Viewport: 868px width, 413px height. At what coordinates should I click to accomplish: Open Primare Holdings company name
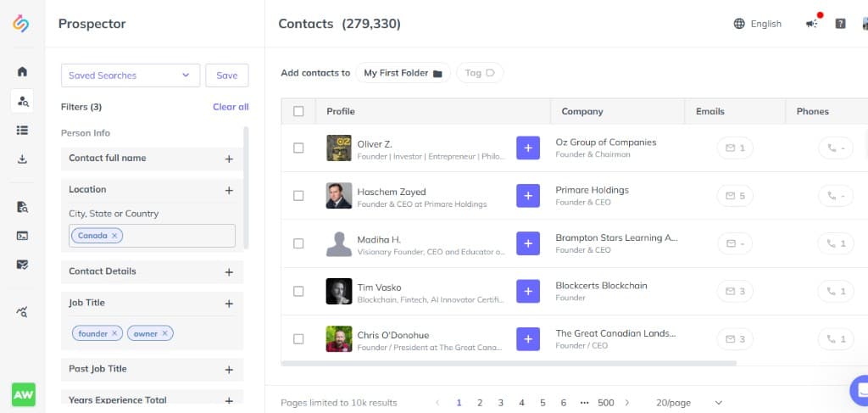point(592,190)
